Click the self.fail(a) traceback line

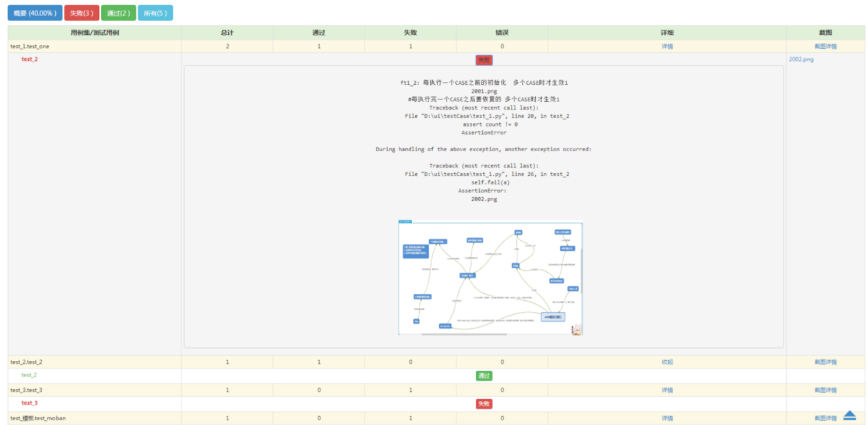490,182
